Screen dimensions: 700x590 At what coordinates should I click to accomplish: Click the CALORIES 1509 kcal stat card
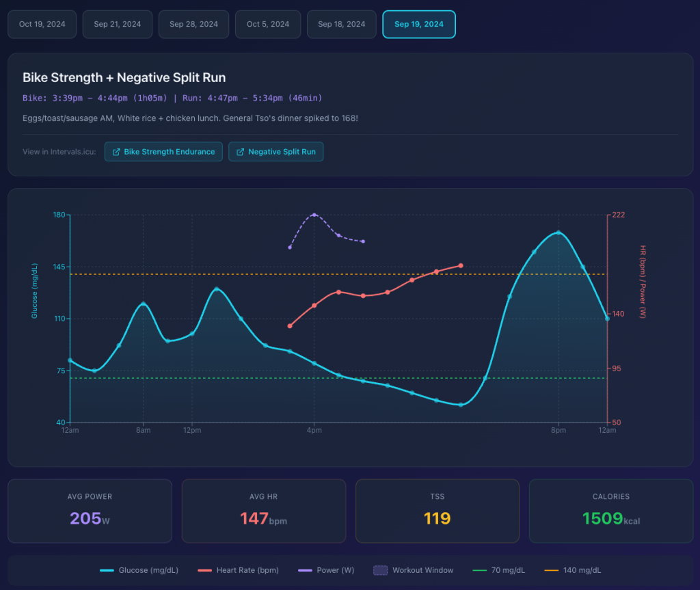tap(611, 511)
